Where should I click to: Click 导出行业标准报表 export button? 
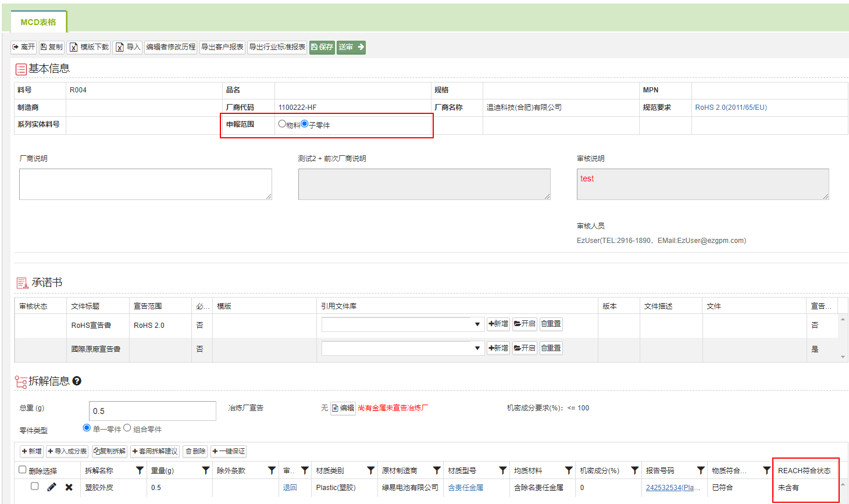(277, 47)
